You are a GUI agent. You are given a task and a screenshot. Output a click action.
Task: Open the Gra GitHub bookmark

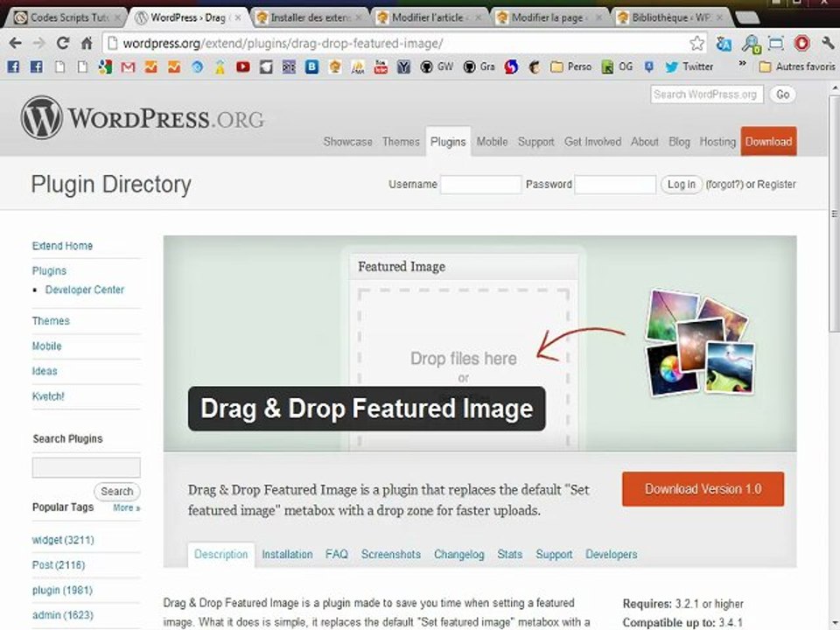click(479, 66)
